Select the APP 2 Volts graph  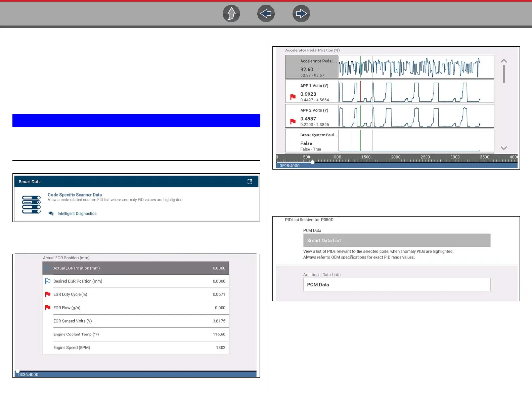point(390,116)
